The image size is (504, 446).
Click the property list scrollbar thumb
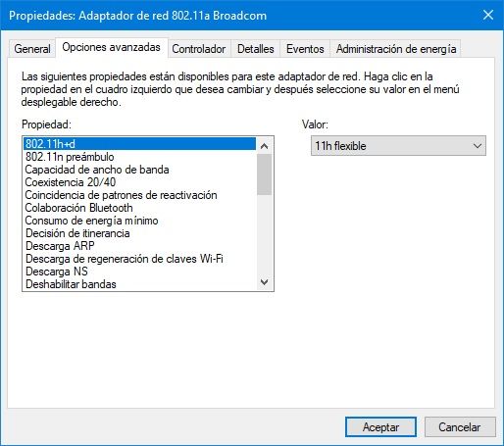(x=264, y=174)
